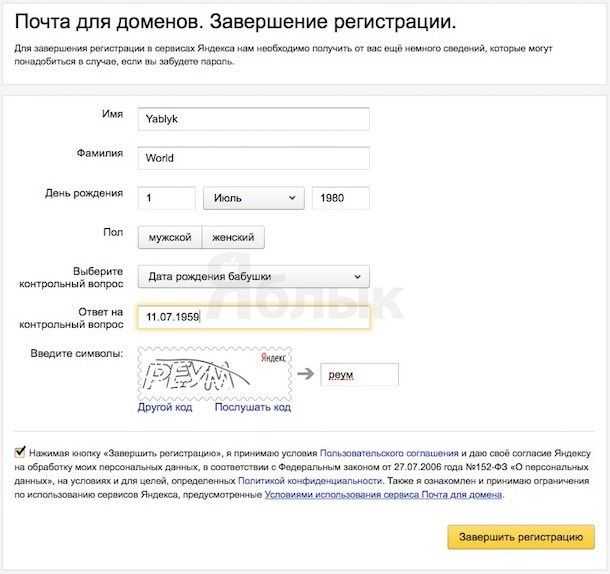Viewport: 610px width, 574px height.
Task: Click the Фамилия field containing World
Action: tap(253, 158)
